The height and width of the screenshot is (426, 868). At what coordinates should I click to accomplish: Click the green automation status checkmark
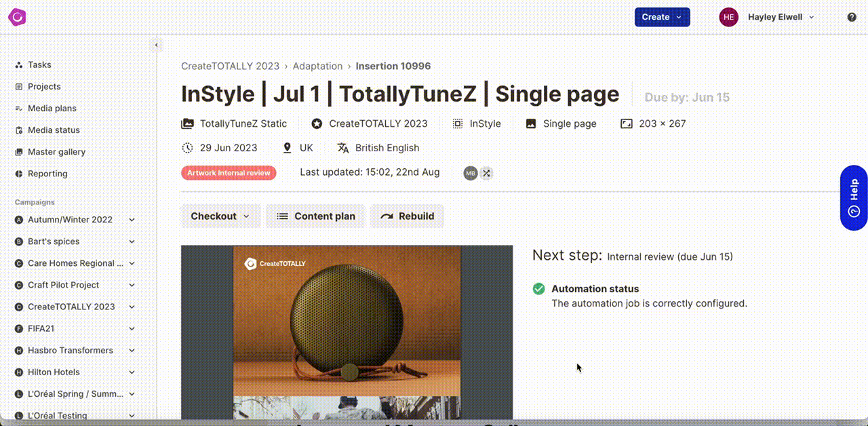(538, 289)
